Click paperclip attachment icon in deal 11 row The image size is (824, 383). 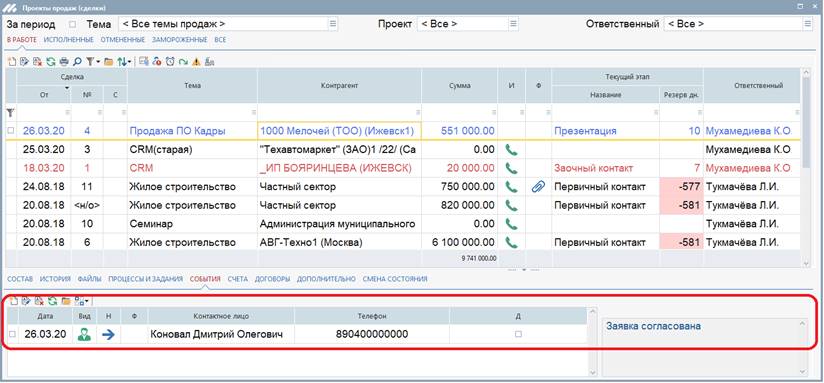[538, 187]
